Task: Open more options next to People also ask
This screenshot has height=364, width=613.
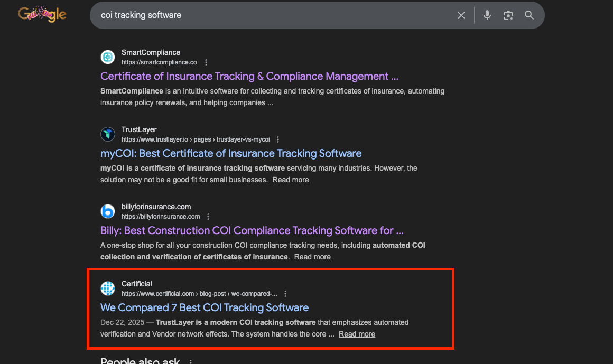Action: coord(191,362)
